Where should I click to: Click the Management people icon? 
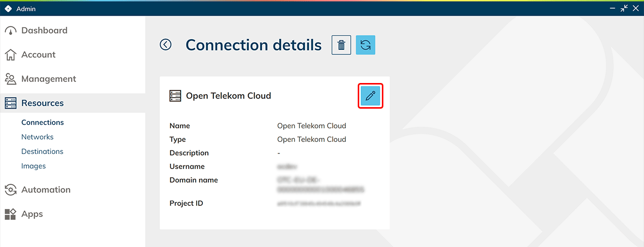(11, 79)
